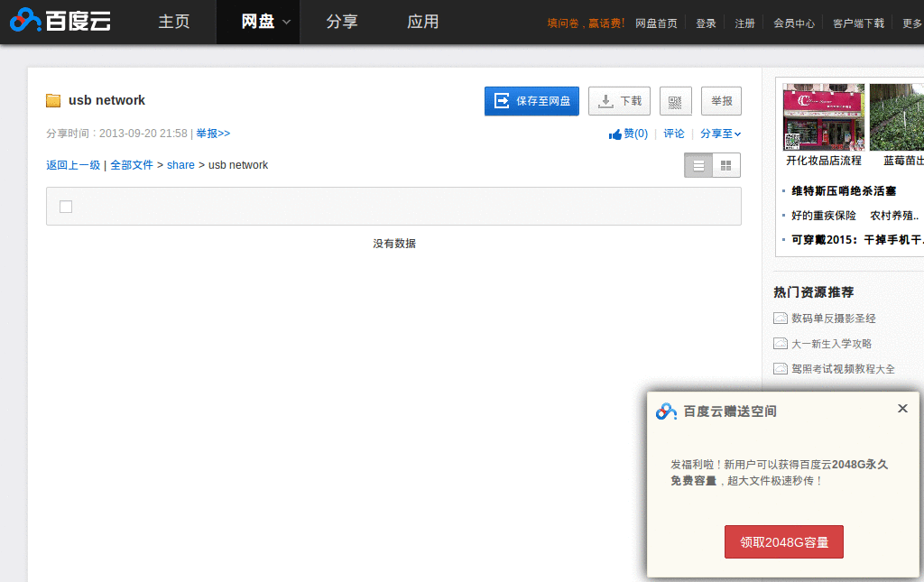924x582 pixels.
Task: Click 开化妆品店流程 caption link
Action: (824, 161)
